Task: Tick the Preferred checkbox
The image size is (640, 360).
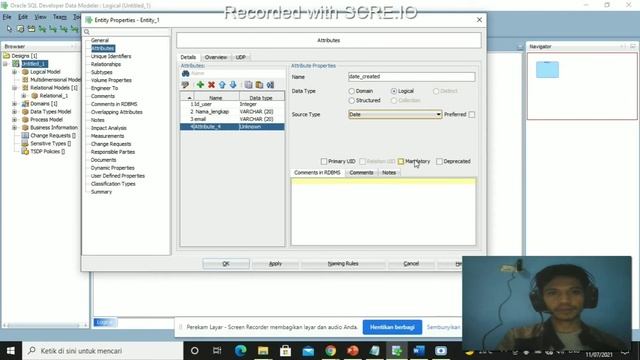Action: click(472, 115)
